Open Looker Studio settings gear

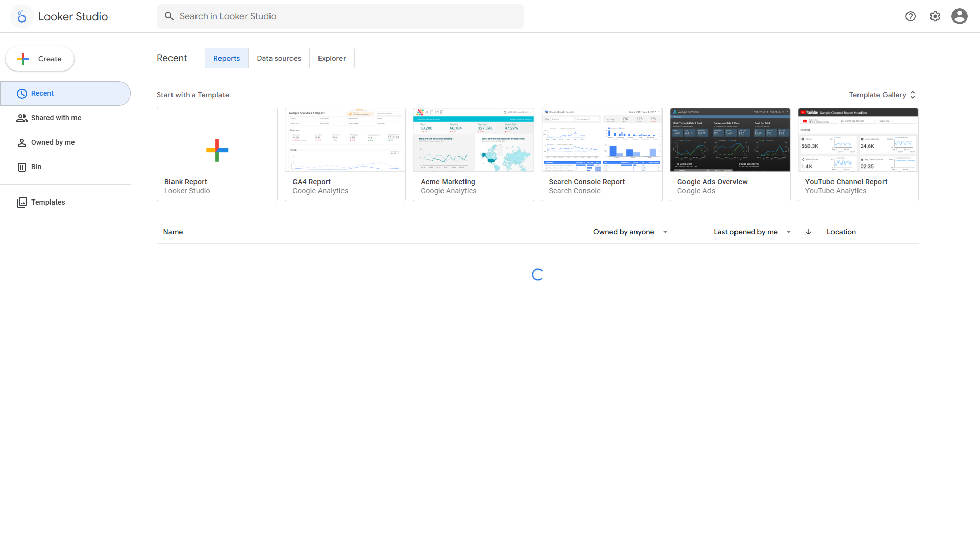(x=935, y=16)
